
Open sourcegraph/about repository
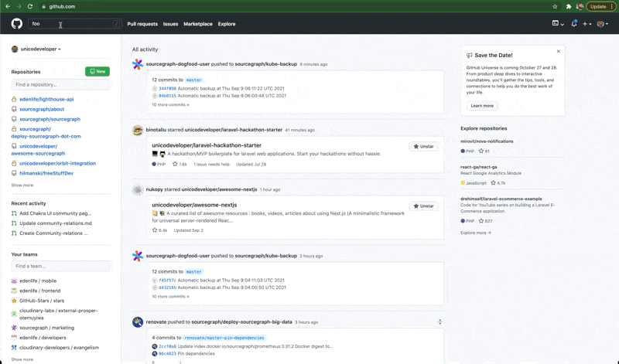42,109
